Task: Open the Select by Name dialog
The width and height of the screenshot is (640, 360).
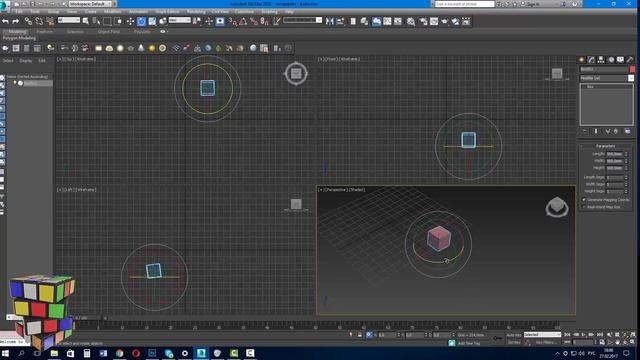Action: [96, 21]
